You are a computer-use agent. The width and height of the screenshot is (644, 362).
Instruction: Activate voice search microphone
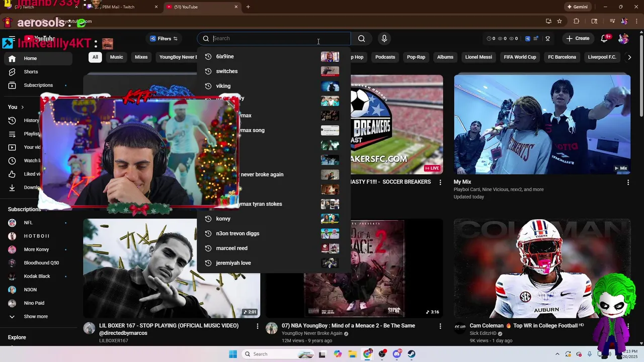click(384, 39)
